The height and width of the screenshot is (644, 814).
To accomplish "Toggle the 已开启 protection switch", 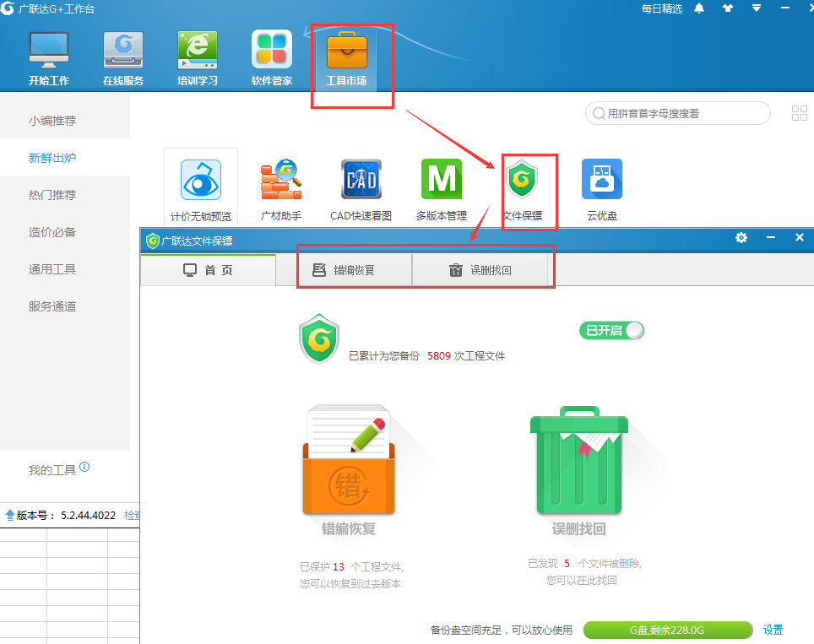I will tap(611, 331).
